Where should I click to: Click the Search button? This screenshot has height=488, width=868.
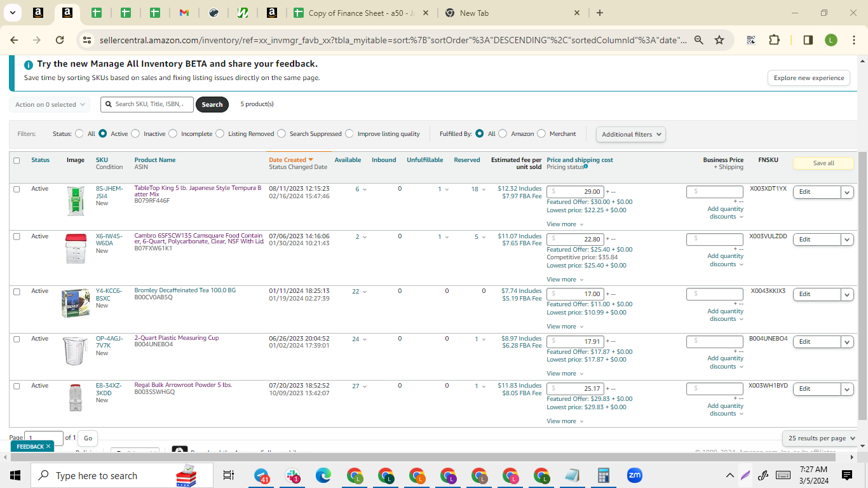(212, 104)
